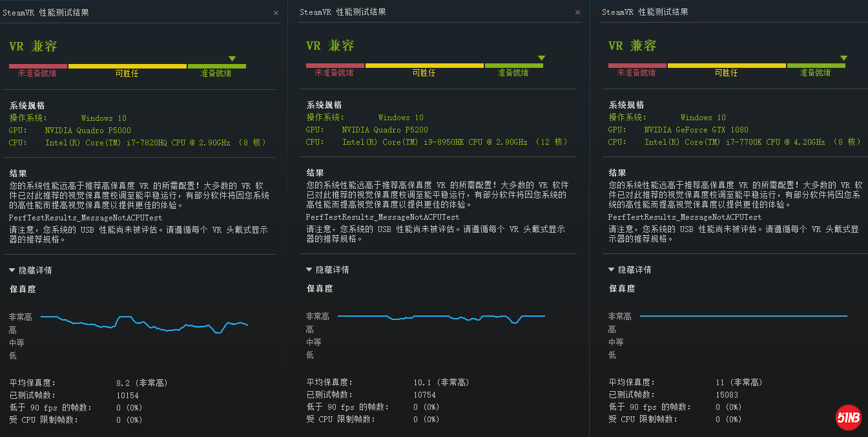Click the green 准备就绪 bar in the GTX 1080 panel
This screenshot has width=868, height=437.
point(816,66)
